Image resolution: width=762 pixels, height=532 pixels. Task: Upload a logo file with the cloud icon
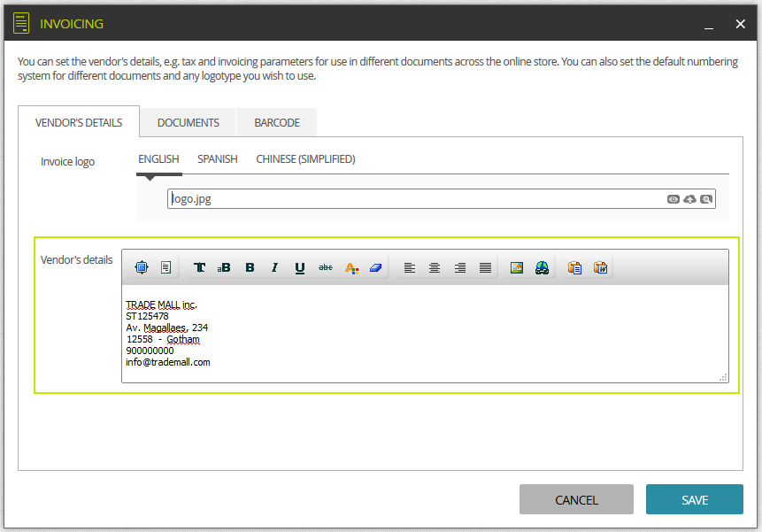689,199
